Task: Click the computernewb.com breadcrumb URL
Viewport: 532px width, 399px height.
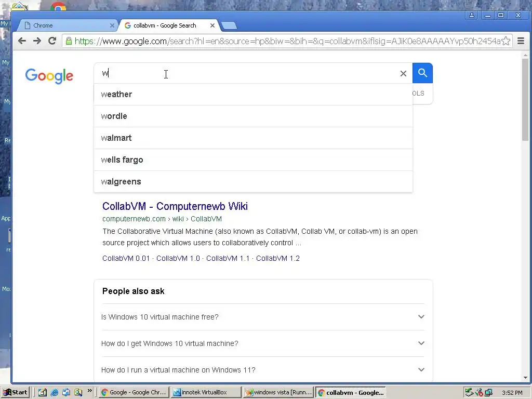Action: click(162, 219)
